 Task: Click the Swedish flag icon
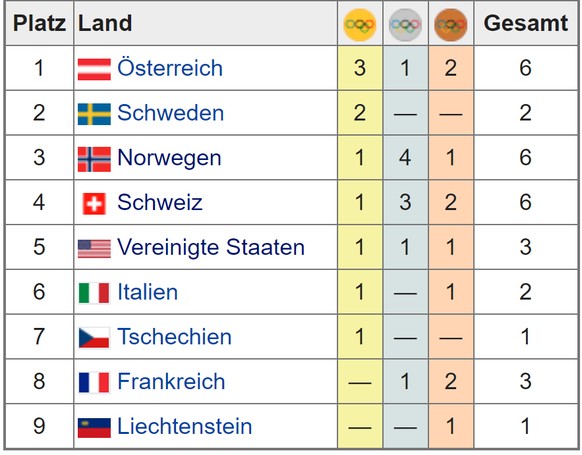(x=94, y=114)
